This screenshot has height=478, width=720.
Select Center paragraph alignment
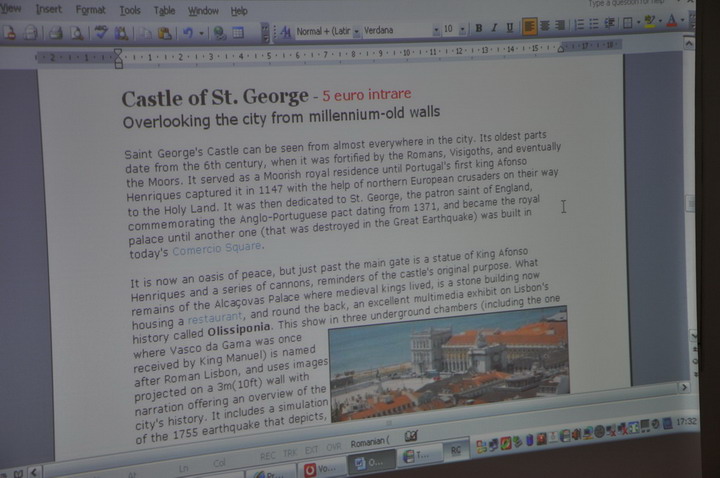(545, 26)
